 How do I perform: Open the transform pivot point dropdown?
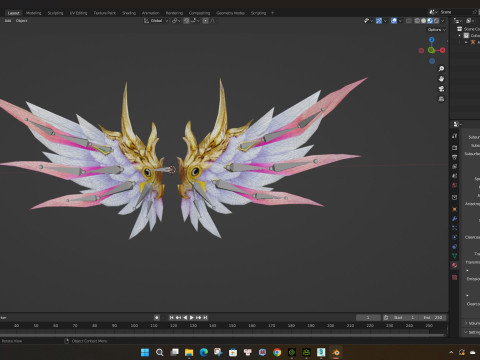pyautogui.click(x=176, y=21)
